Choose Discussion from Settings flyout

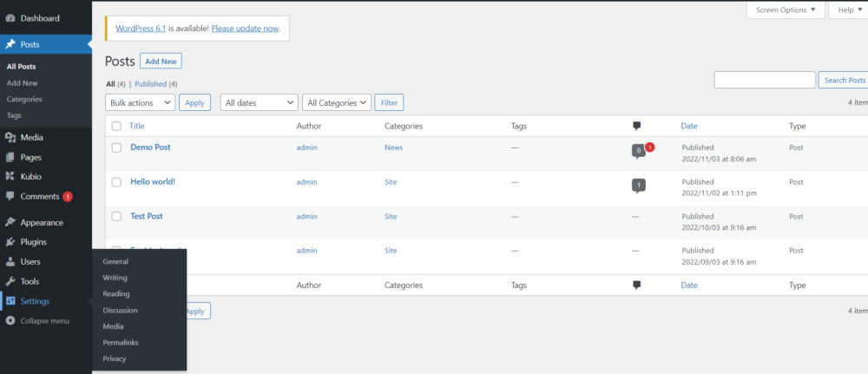(120, 311)
